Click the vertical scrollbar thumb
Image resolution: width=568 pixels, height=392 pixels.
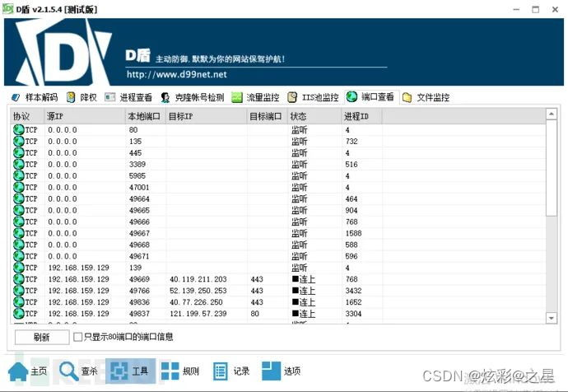coord(552,168)
